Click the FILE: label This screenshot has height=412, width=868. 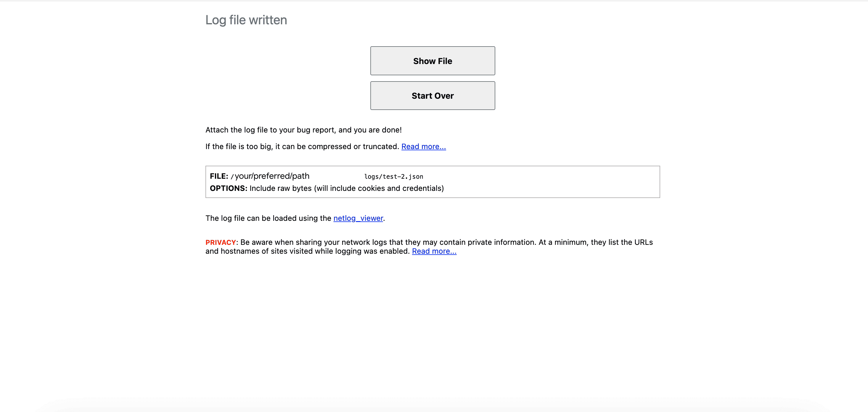[219, 176]
